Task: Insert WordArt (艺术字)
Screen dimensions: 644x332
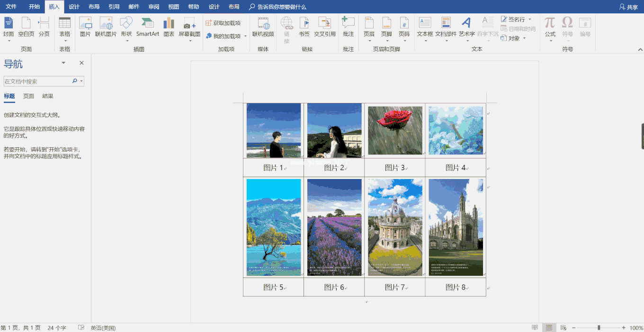Action: pyautogui.click(x=466, y=29)
